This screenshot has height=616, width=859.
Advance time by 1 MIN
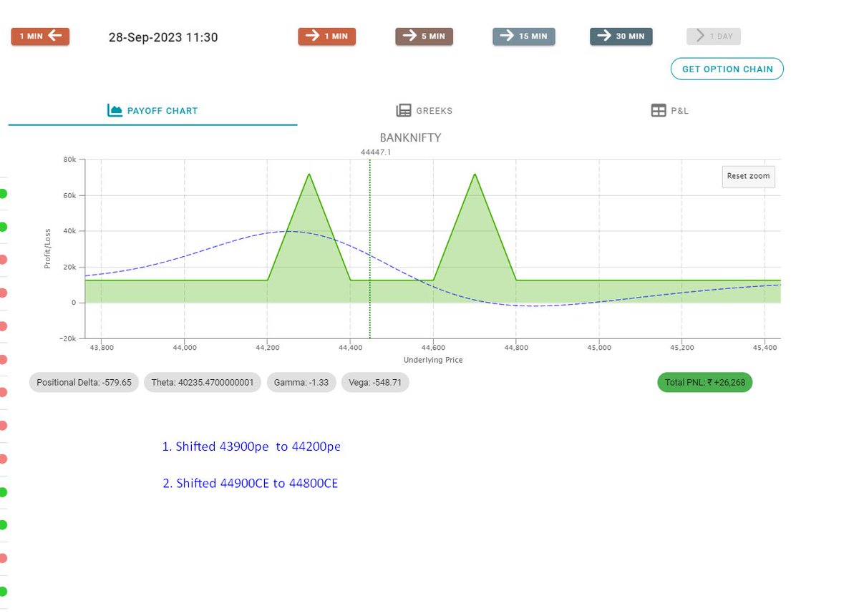326,36
